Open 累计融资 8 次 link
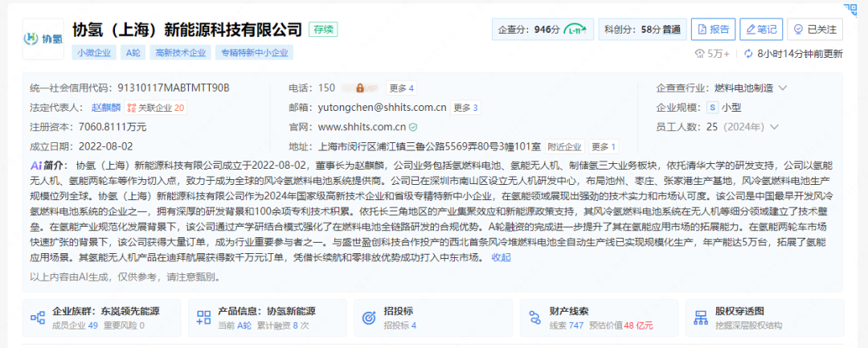 click(x=285, y=325)
